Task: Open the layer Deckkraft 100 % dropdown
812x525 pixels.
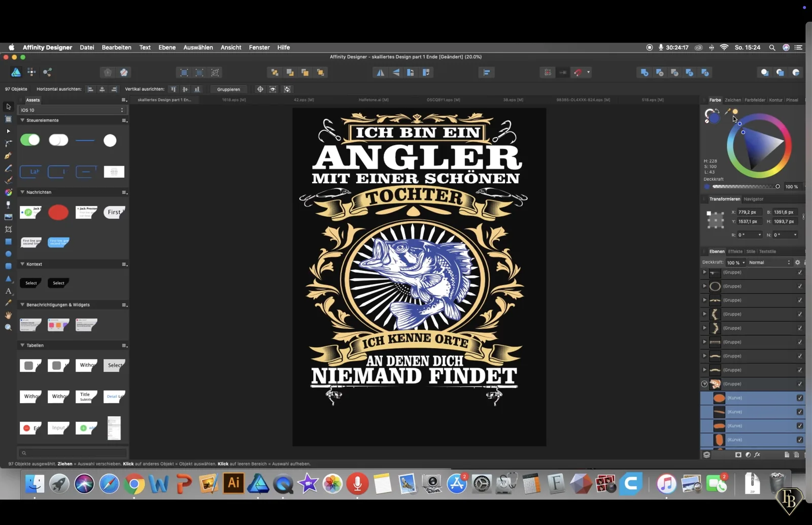Action: tap(736, 262)
